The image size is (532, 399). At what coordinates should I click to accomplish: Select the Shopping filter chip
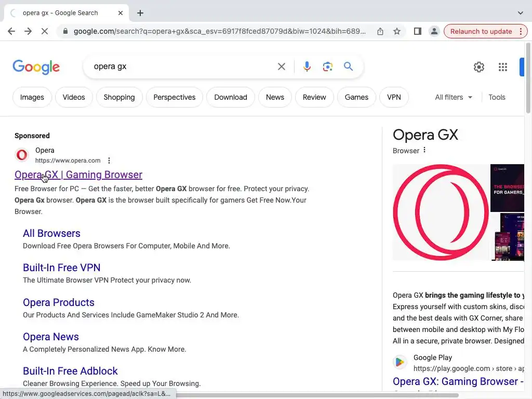click(119, 97)
